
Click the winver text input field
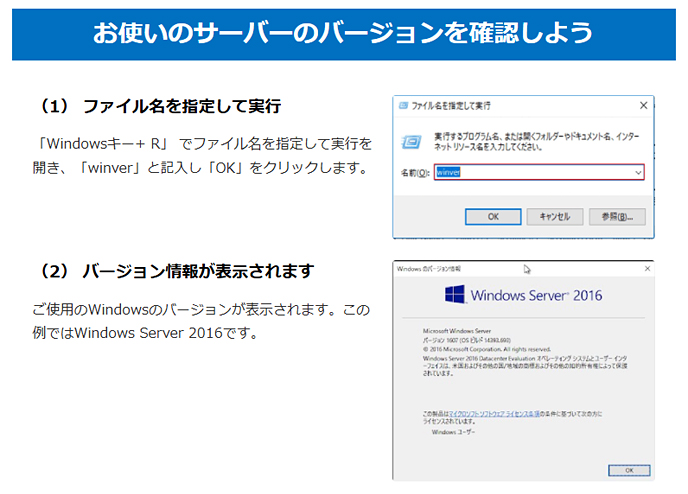[530, 172]
